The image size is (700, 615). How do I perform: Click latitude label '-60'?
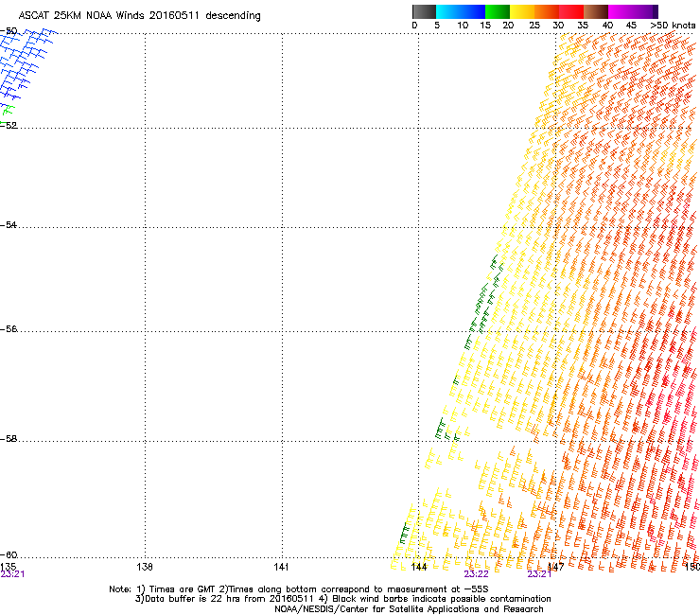click(9, 554)
